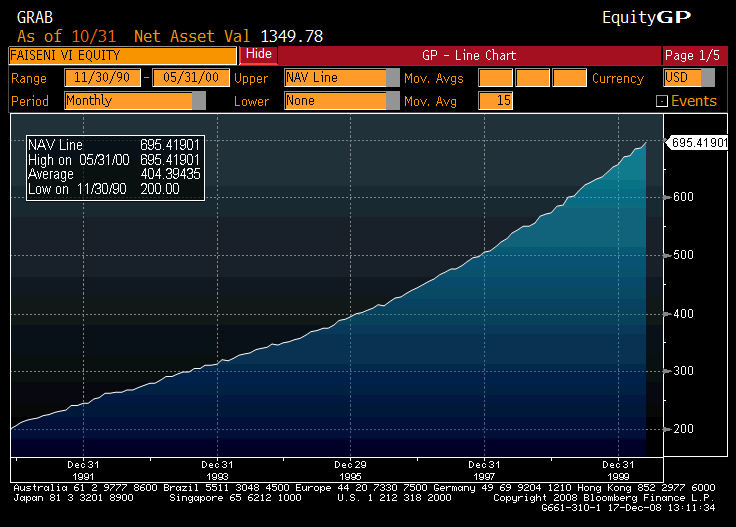Open the Period Monthly dropdown arrow
Screen dimensions: 736x527
pyautogui.click(x=198, y=101)
